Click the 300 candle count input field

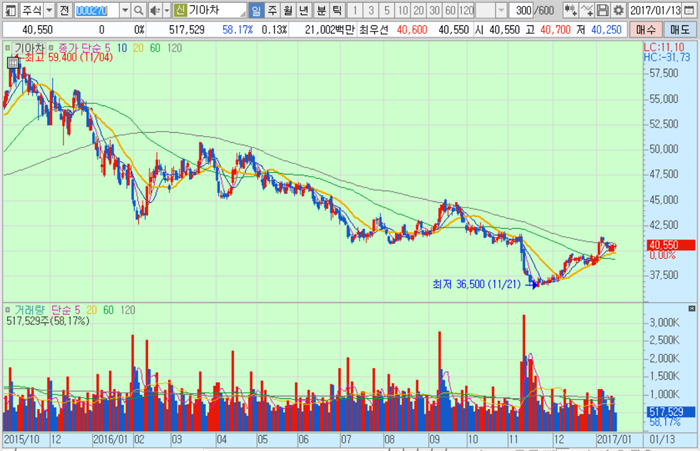point(518,9)
